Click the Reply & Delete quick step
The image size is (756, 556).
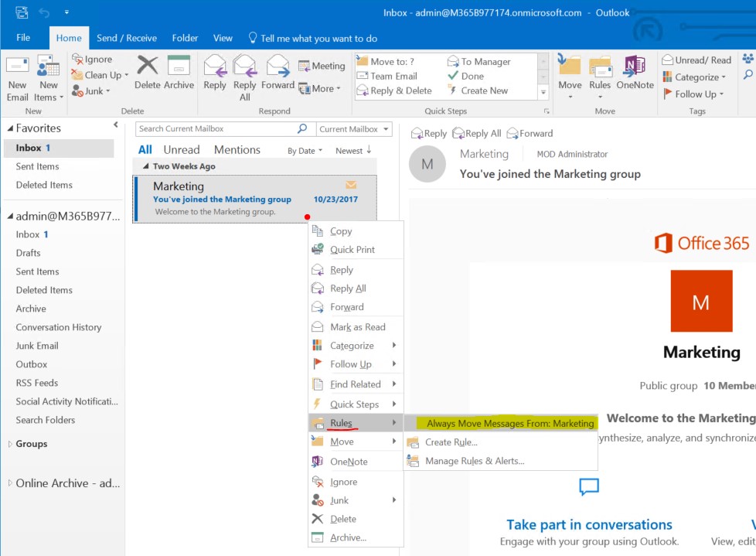pos(394,90)
